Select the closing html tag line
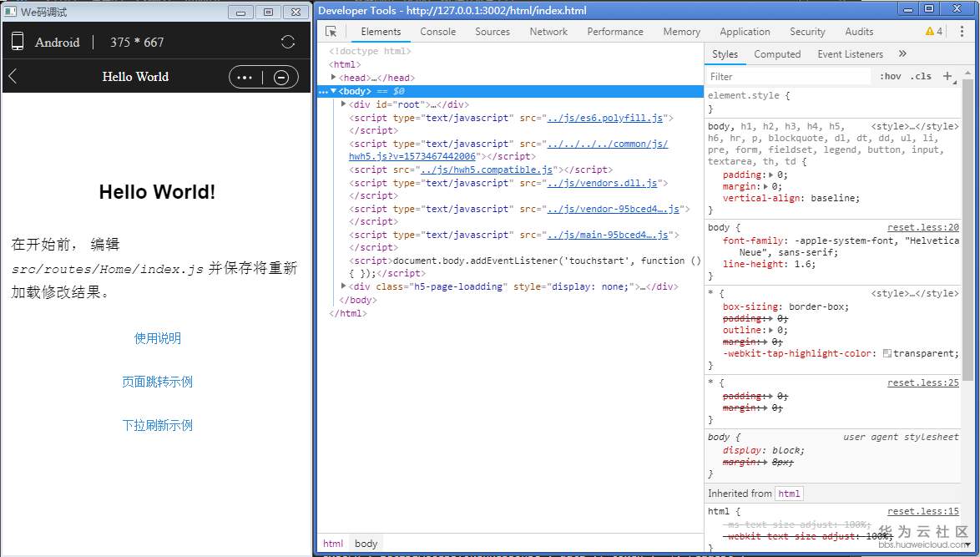Viewport: 980px width, 557px height. tap(347, 313)
